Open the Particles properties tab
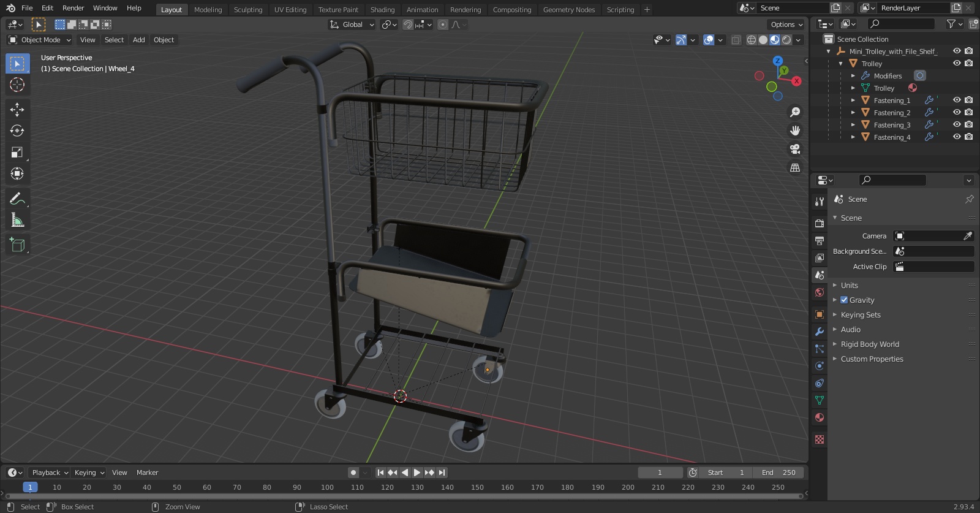Image resolution: width=980 pixels, height=513 pixels. click(x=820, y=349)
